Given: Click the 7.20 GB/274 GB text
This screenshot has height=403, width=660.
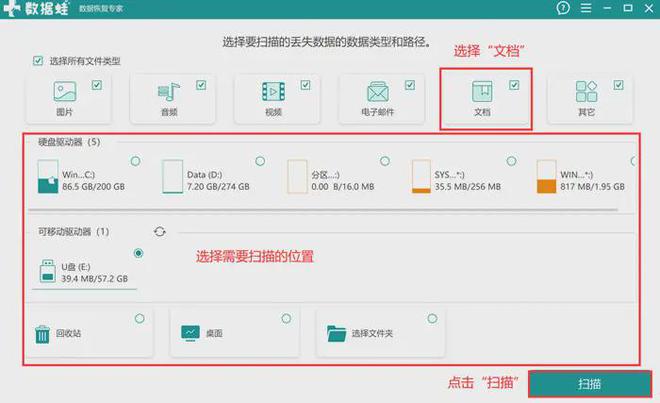Looking at the screenshot, I should point(218,187).
